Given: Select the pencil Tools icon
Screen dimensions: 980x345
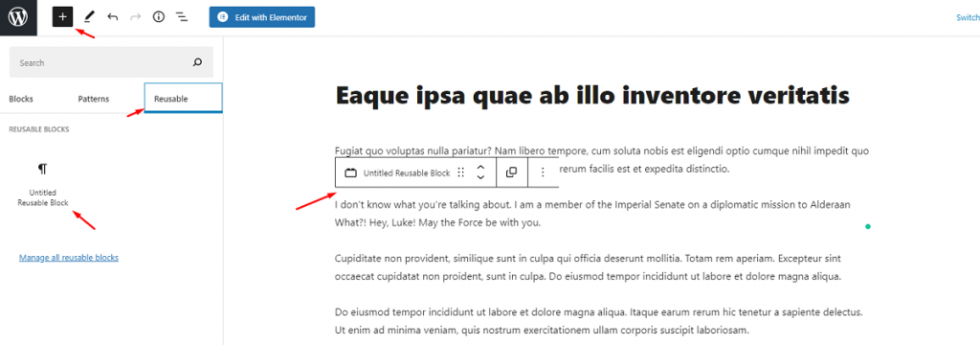Looking at the screenshot, I should 89,17.
